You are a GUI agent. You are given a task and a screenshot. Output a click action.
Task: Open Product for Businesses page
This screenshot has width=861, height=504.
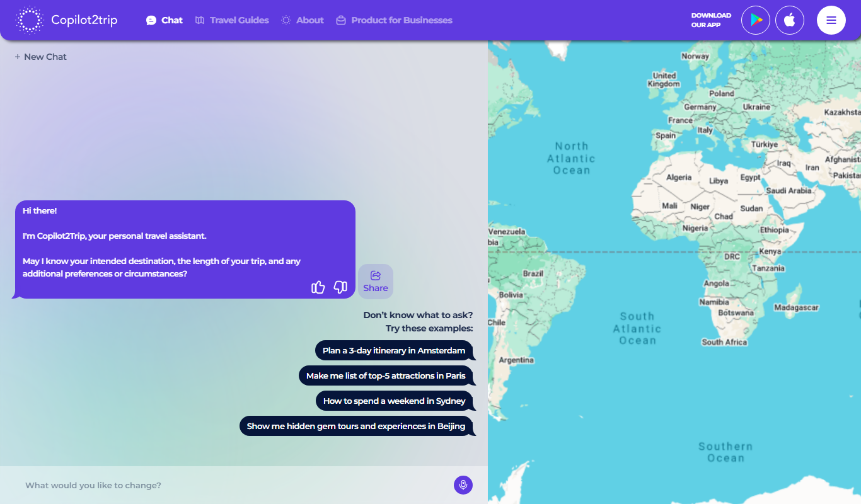394,20
